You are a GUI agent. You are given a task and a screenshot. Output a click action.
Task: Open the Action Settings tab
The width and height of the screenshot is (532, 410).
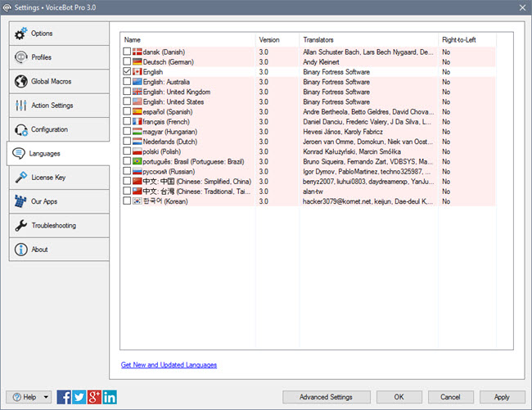point(57,106)
